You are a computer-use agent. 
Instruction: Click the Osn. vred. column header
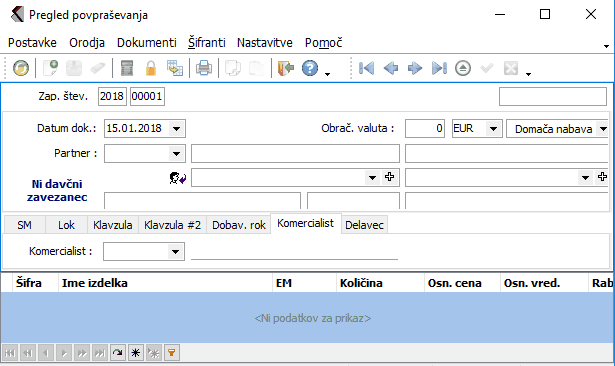pos(544,283)
